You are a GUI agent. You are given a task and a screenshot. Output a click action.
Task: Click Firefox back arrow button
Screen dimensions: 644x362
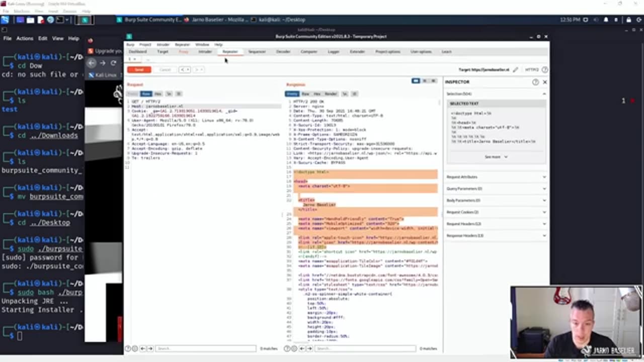(x=91, y=63)
